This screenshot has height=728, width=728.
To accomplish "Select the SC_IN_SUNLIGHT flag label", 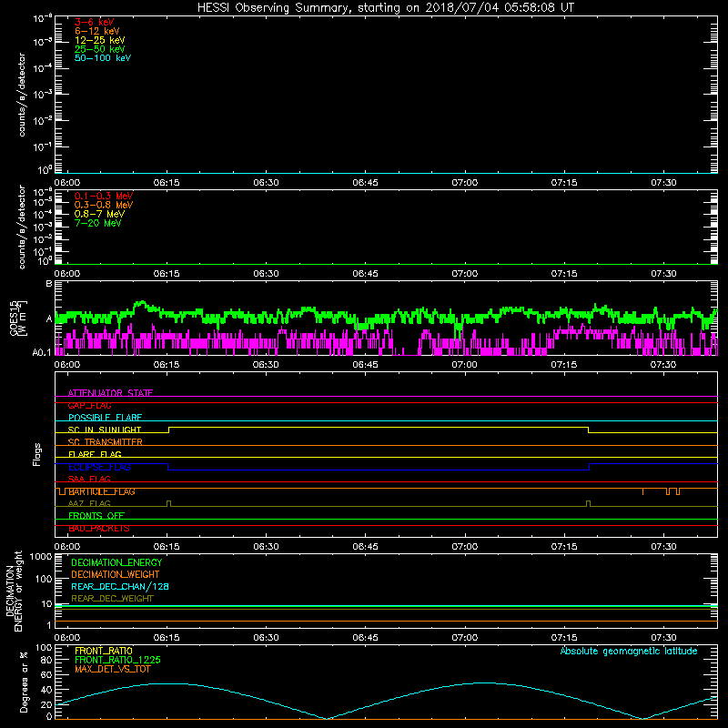I will pyautogui.click(x=105, y=430).
